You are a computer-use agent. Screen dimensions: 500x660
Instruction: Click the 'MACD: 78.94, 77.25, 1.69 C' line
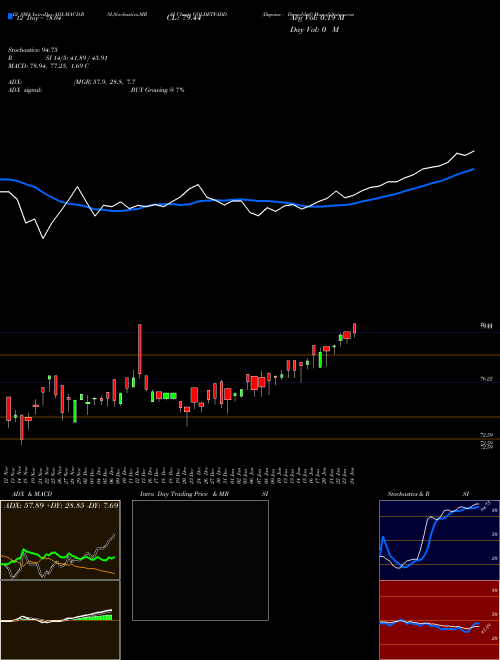point(48,66)
